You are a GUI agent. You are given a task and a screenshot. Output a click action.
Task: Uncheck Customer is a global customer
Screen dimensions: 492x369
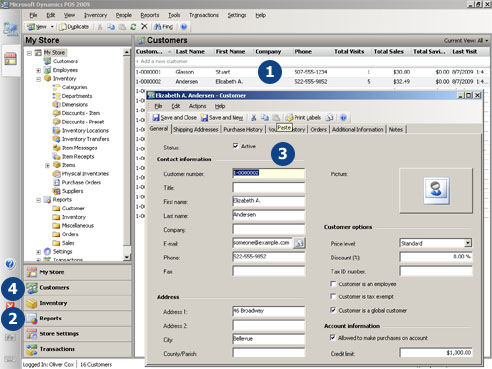[x=333, y=310]
